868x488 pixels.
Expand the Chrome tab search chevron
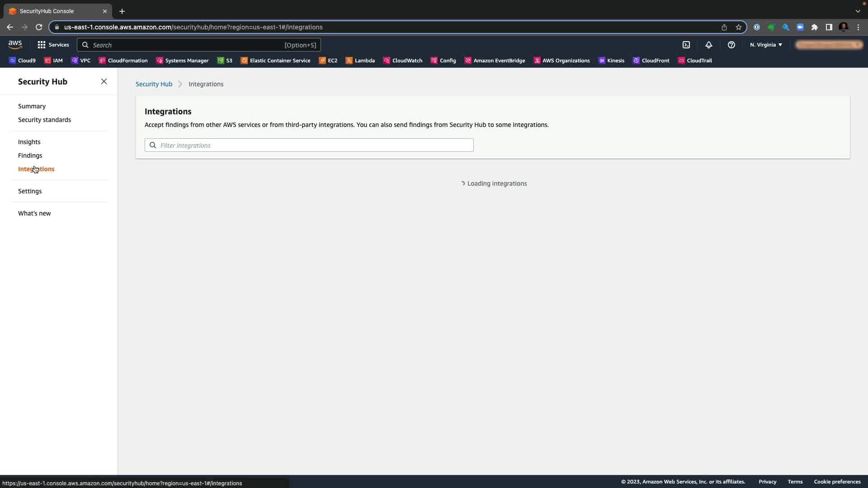tap(858, 11)
